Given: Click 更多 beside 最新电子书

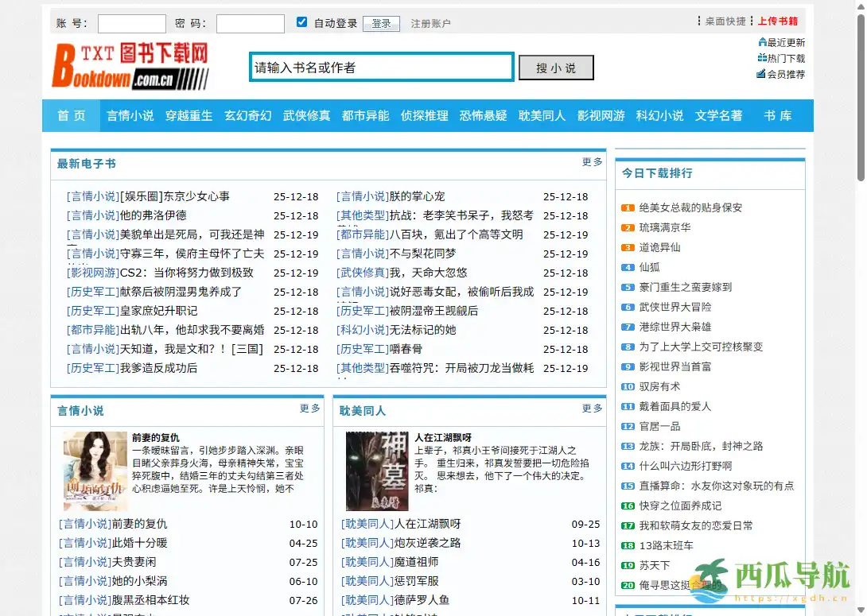Looking at the screenshot, I should (x=591, y=161).
